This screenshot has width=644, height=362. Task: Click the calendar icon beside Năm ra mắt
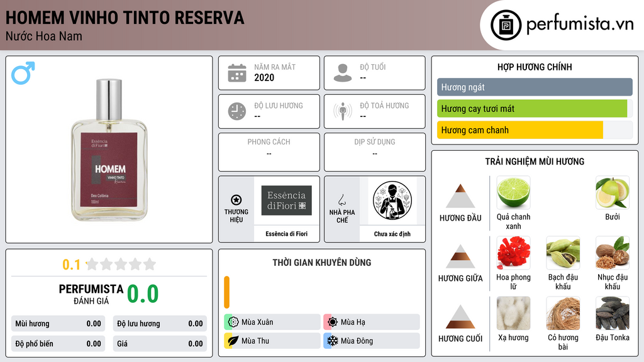pyautogui.click(x=237, y=73)
